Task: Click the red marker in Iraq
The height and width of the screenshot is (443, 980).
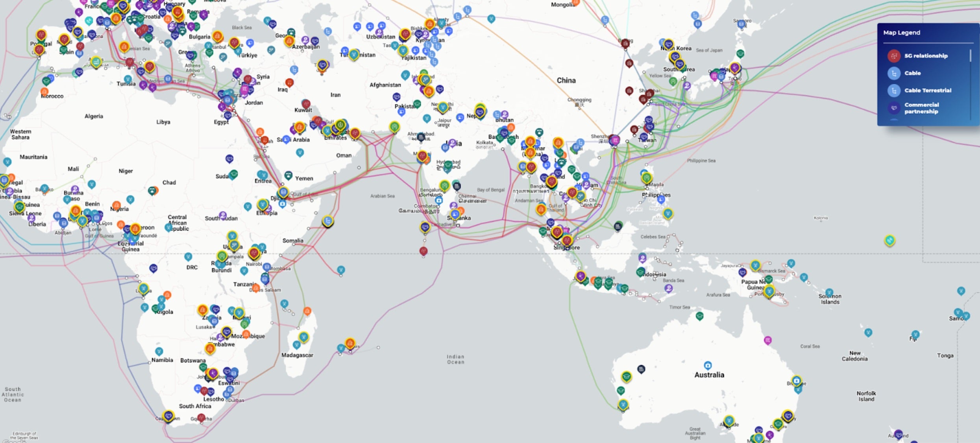Action: pos(289,82)
